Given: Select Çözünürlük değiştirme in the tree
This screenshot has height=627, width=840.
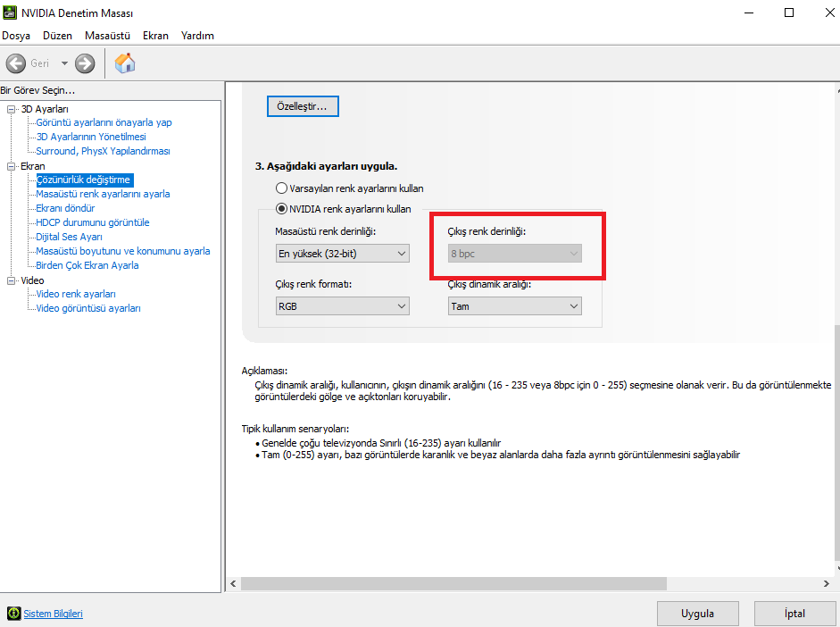Looking at the screenshot, I should [x=83, y=180].
